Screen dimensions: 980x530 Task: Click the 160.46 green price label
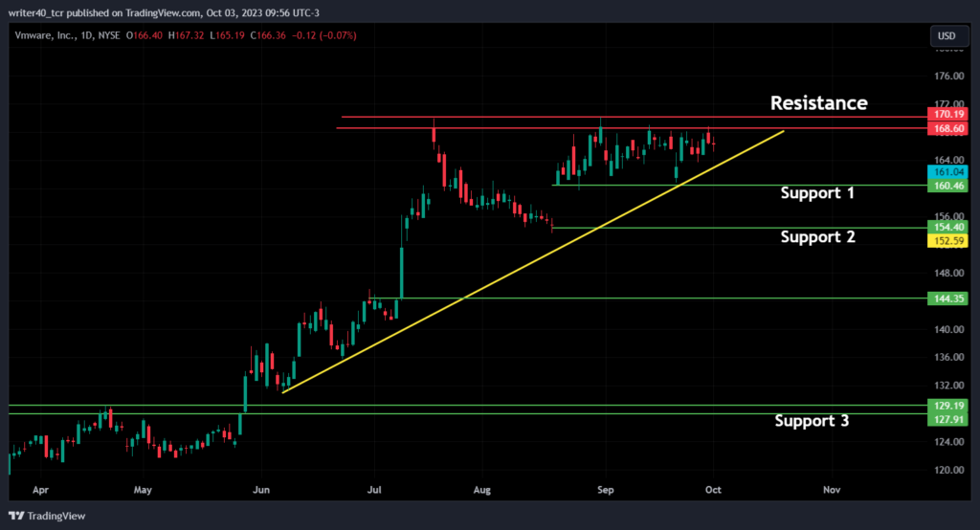pos(947,186)
